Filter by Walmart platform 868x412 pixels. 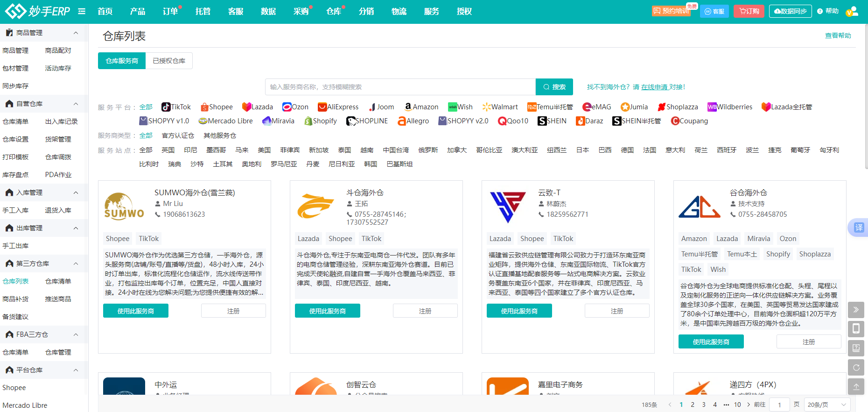coord(500,107)
